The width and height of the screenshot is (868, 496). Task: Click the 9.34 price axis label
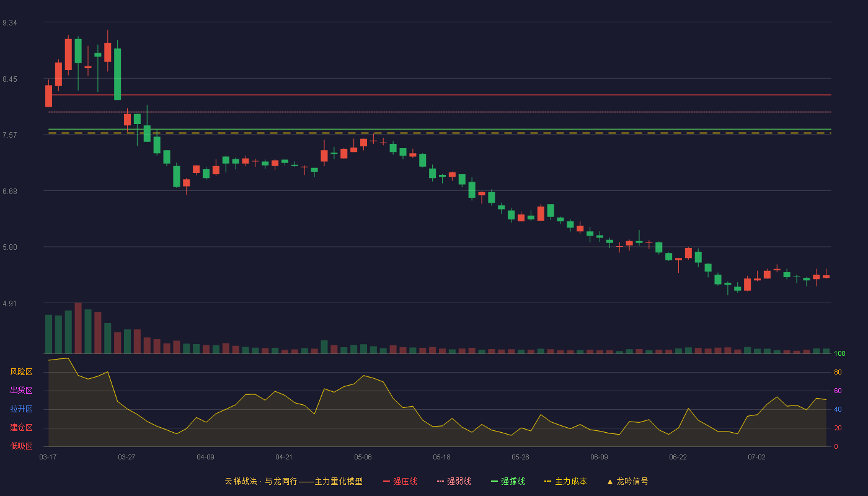tap(9, 23)
